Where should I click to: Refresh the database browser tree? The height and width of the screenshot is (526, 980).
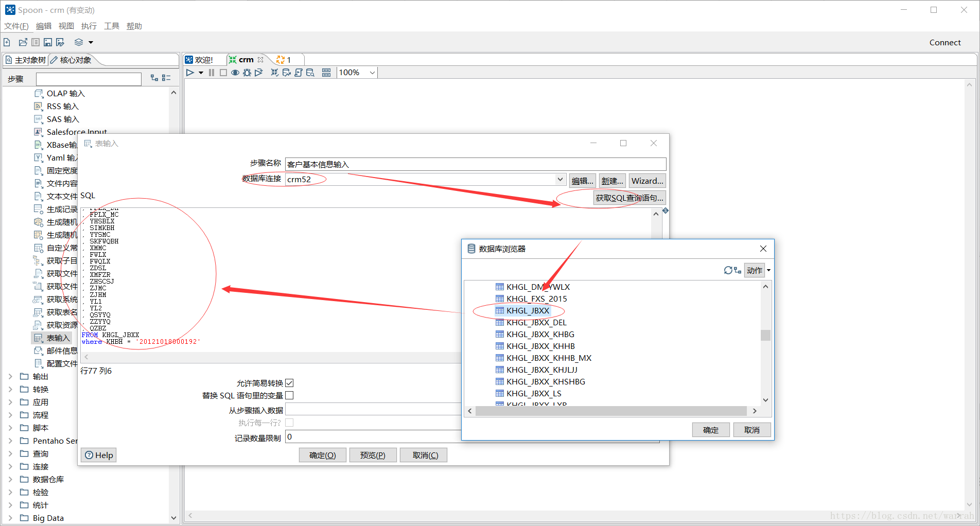(x=728, y=270)
